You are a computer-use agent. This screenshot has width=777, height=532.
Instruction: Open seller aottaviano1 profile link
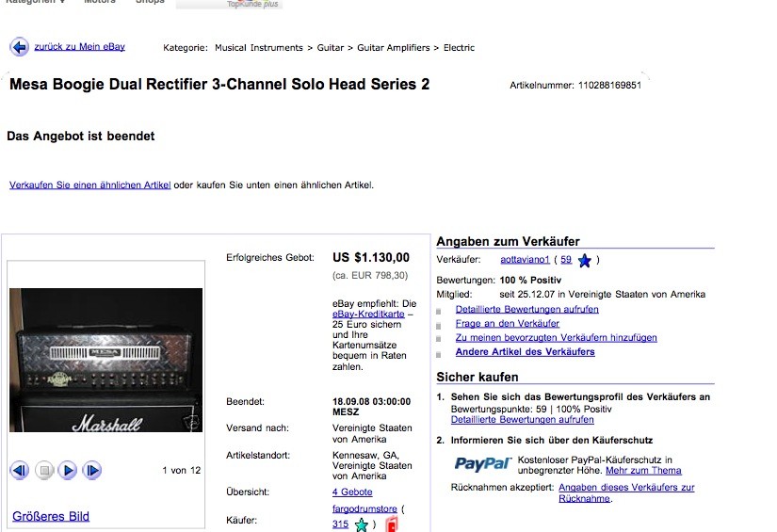525,260
